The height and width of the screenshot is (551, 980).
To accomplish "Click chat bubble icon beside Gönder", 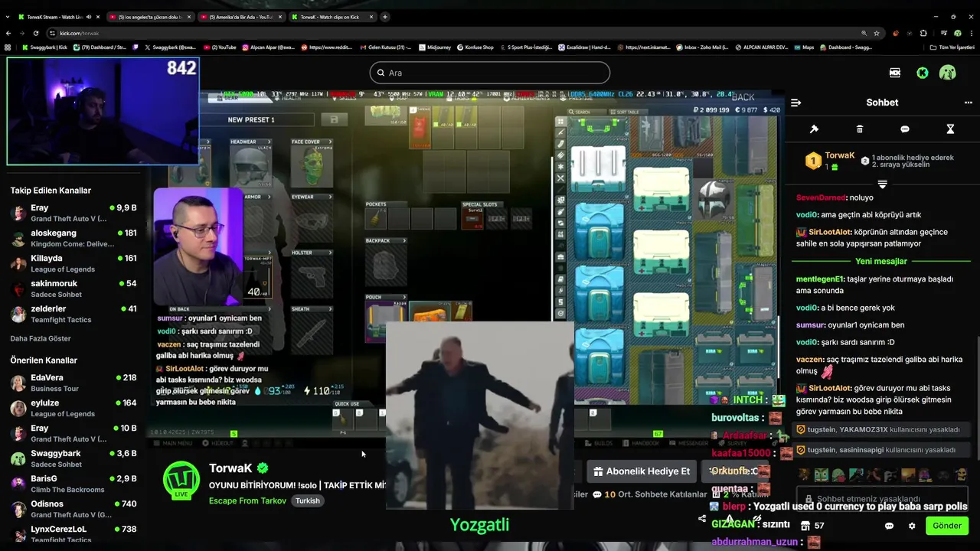I will (x=889, y=526).
